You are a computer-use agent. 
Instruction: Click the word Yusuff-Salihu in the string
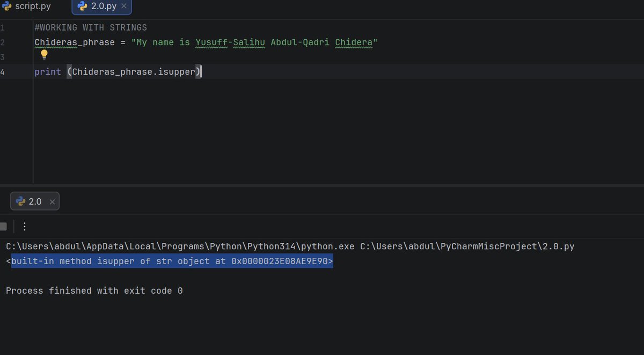coord(230,42)
